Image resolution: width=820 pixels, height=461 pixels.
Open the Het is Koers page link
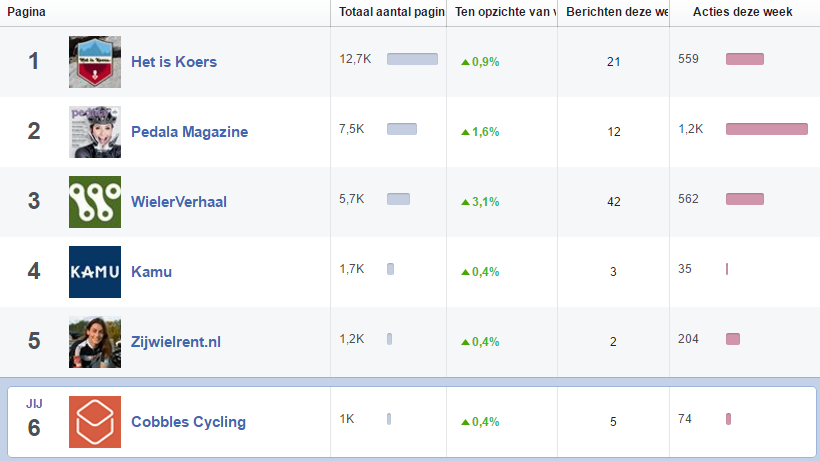[x=174, y=62]
